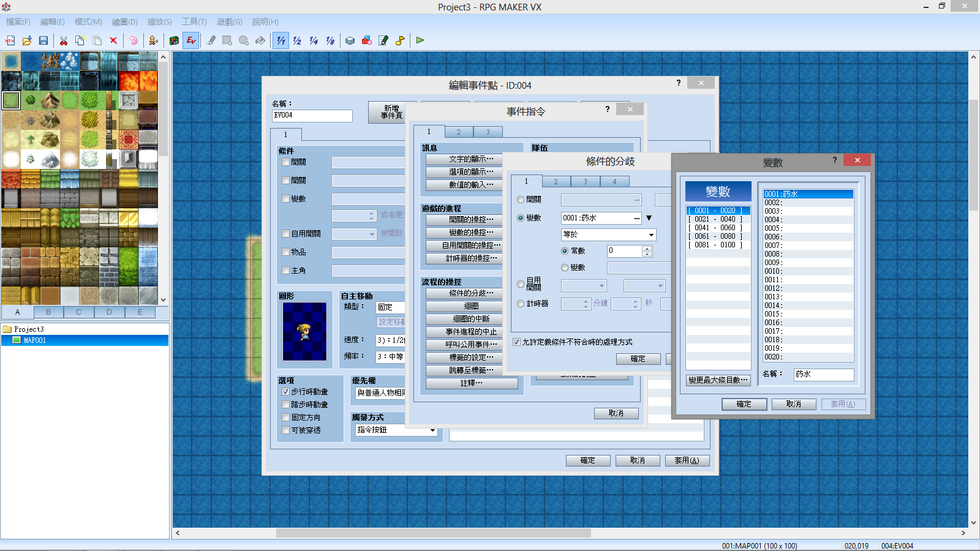Click 變更最大條目數 button
This screenshot has width=980, height=551.
[718, 380]
